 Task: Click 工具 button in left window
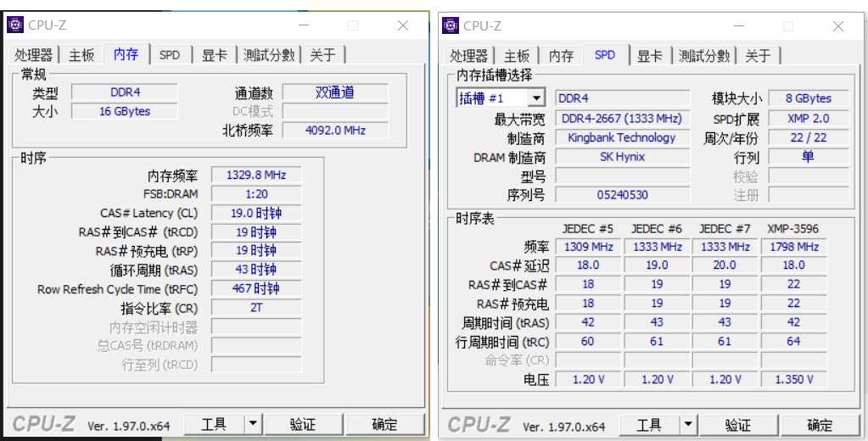214,424
